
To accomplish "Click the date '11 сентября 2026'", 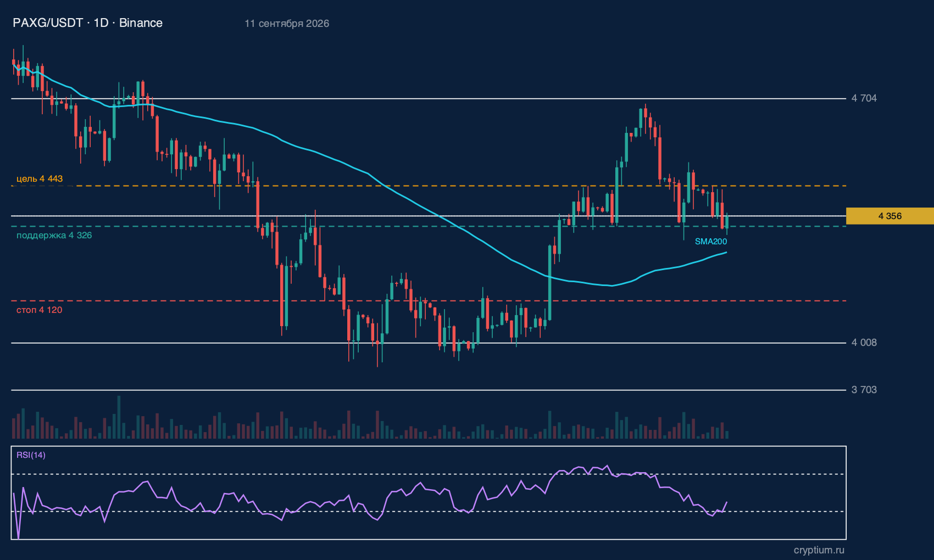I will coord(287,24).
